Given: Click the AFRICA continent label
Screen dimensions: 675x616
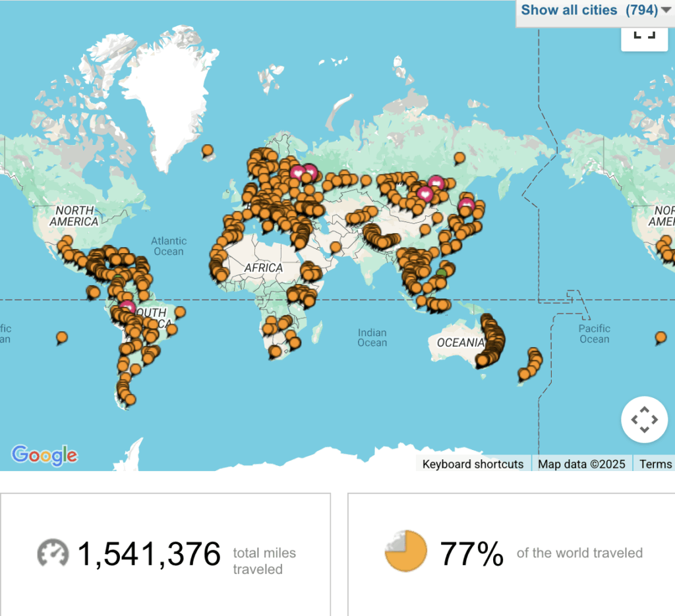Looking at the screenshot, I should (x=263, y=268).
